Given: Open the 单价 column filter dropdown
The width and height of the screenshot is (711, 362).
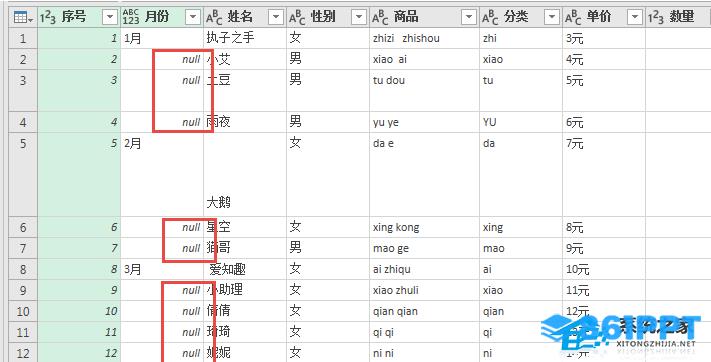Looking at the screenshot, I should [x=635, y=17].
